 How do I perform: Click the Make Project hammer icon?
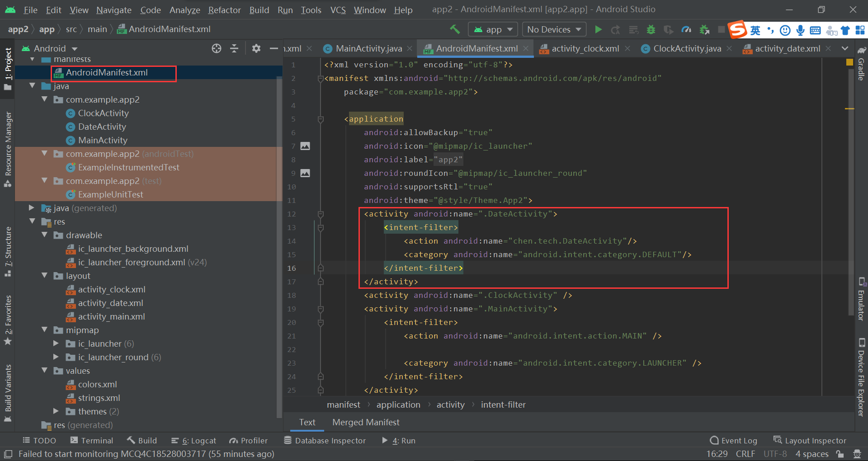pyautogui.click(x=455, y=29)
